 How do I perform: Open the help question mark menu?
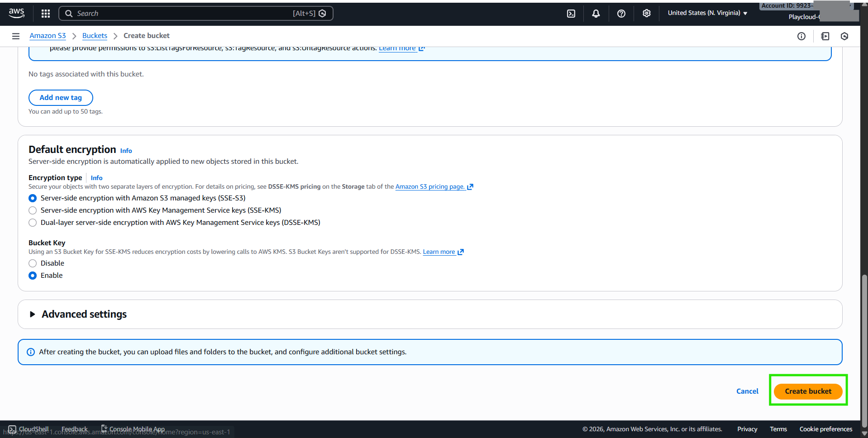621,14
